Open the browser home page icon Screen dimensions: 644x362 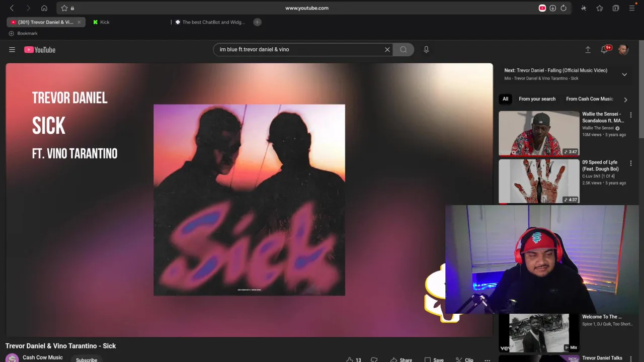44,8
